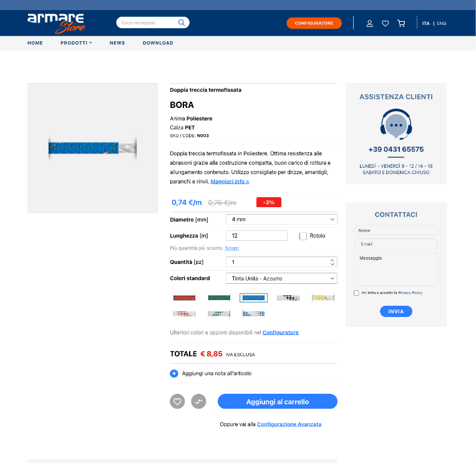Click the -3% discount badge
This screenshot has height=463, width=476.
[x=269, y=203]
